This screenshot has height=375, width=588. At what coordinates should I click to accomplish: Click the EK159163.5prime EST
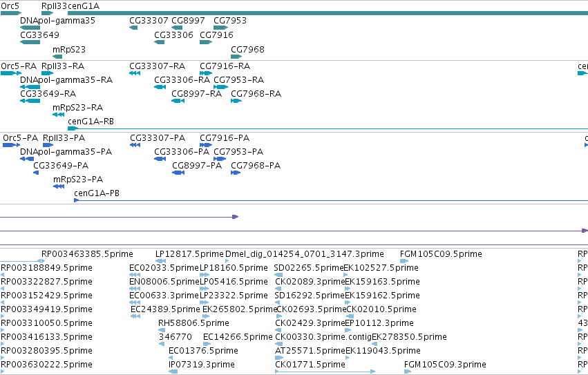coord(348,289)
